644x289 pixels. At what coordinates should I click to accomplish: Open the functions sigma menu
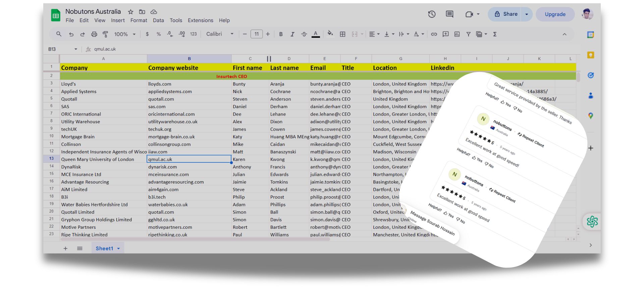click(x=495, y=34)
